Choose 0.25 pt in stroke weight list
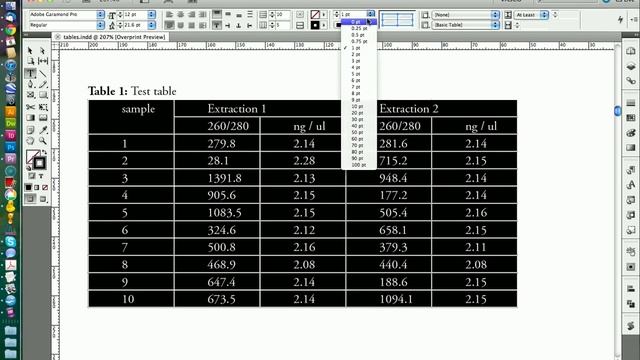640x360 pixels. point(359,28)
